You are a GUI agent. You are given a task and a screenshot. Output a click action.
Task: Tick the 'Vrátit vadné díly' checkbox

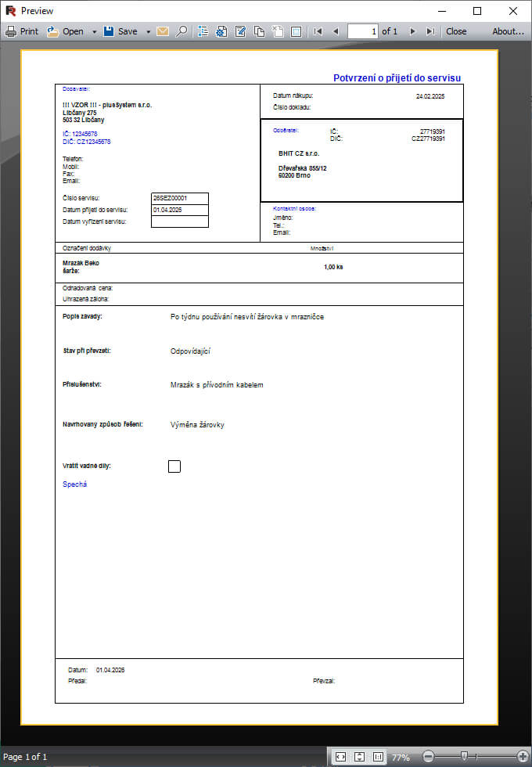click(x=174, y=466)
